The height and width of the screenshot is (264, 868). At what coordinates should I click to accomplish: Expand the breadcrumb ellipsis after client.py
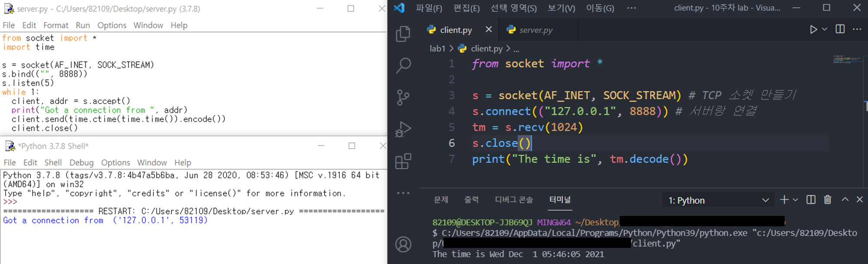pyautogui.click(x=516, y=49)
